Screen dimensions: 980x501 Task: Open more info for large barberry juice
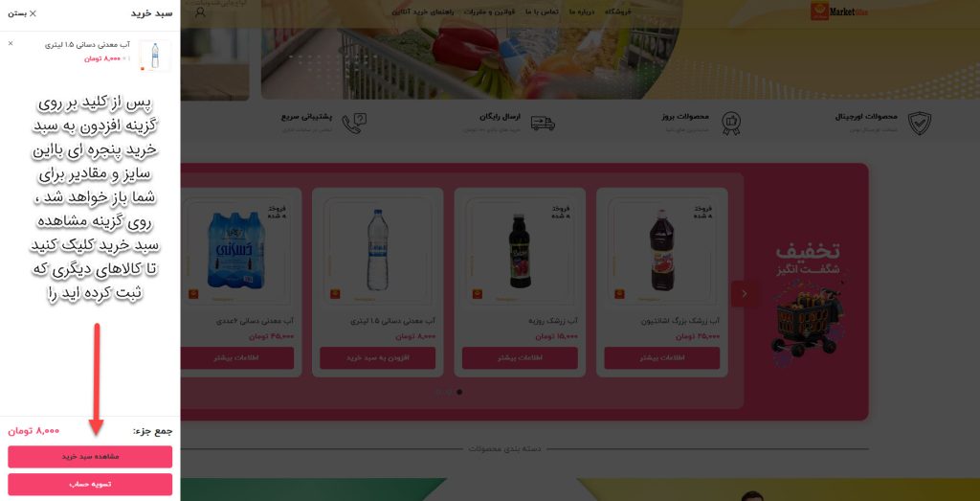662,357
